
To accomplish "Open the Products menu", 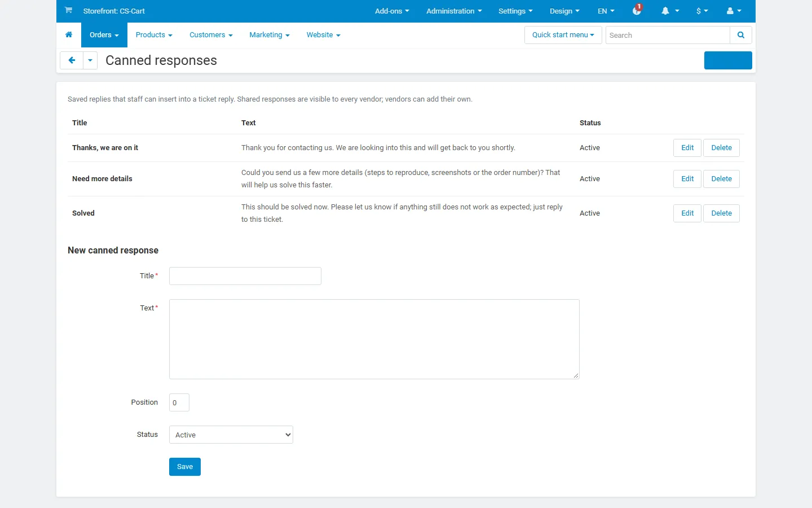I will click(154, 35).
